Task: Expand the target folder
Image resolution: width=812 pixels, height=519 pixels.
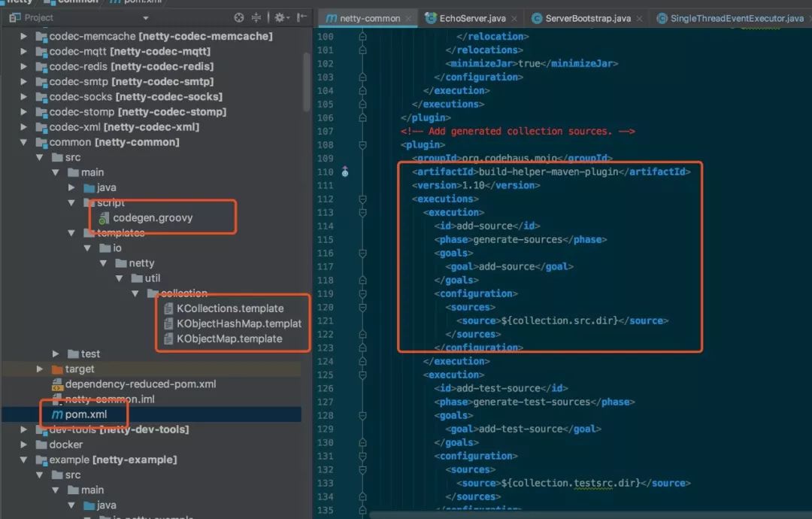Action: click(39, 369)
